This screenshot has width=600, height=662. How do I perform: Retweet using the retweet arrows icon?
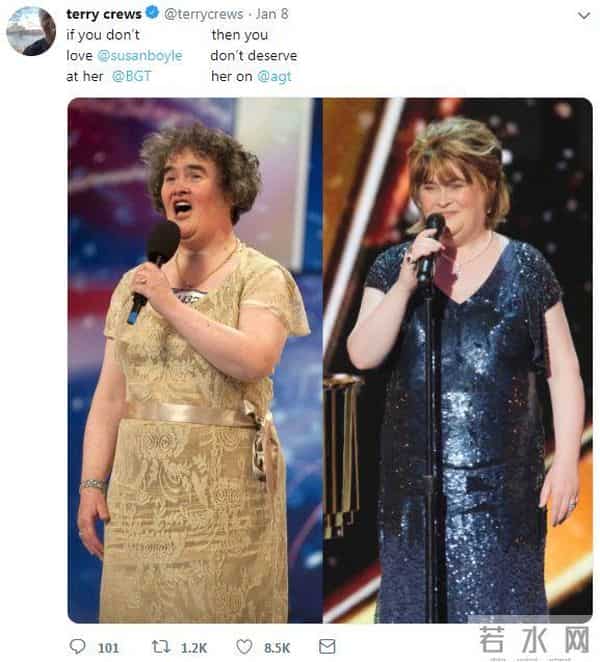tap(161, 646)
